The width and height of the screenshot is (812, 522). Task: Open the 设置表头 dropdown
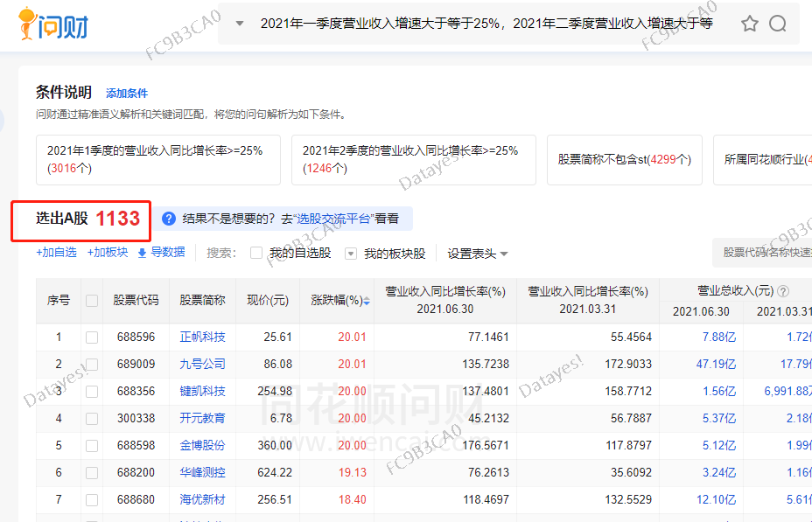(478, 254)
